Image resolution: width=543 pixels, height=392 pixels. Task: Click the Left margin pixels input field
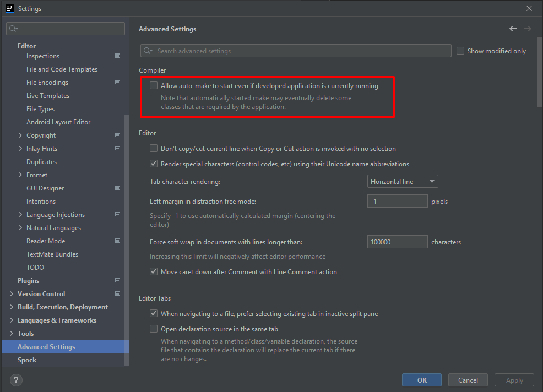pos(397,202)
